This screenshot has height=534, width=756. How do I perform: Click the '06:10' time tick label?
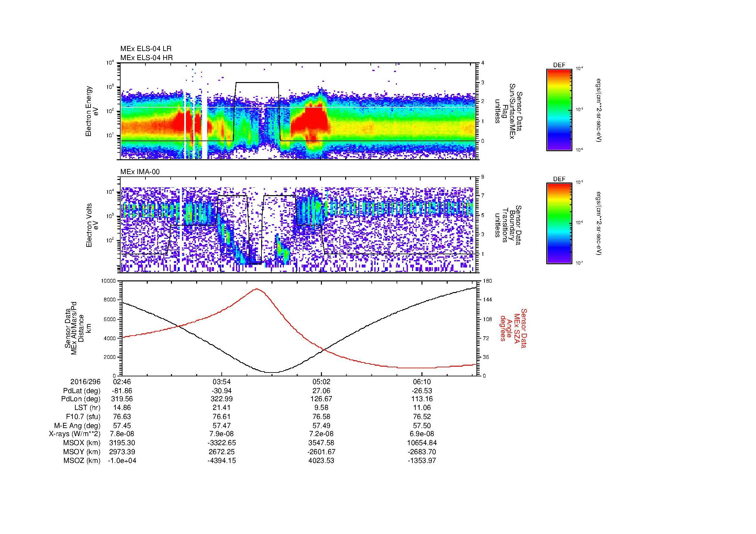pyautogui.click(x=422, y=382)
